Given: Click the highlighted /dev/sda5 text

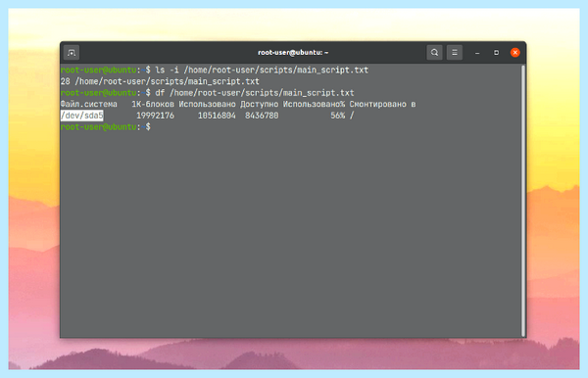Looking at the screenshot, I should (x=81, y=116).
